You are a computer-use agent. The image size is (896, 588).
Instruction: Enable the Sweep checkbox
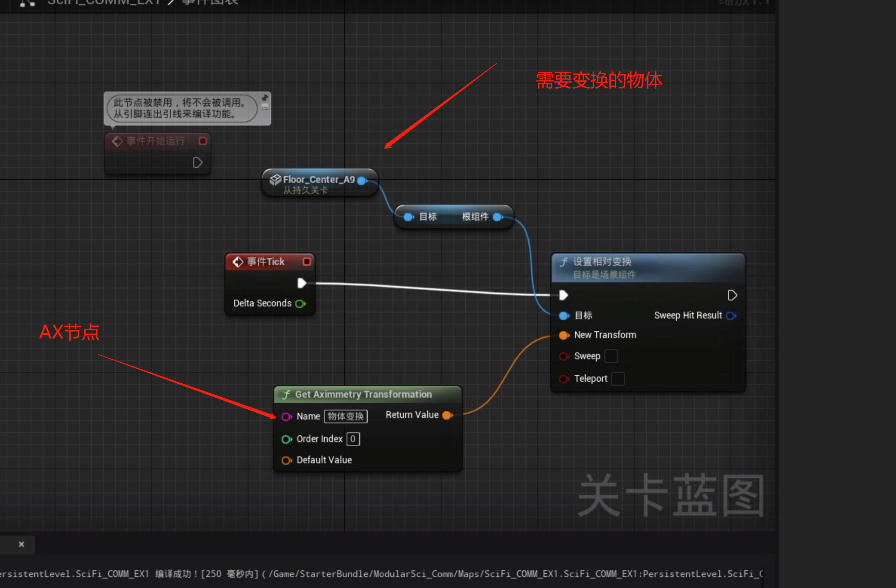611,356
